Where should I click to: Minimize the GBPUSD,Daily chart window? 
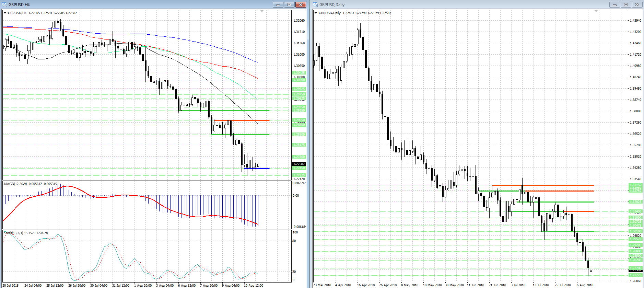614,4
